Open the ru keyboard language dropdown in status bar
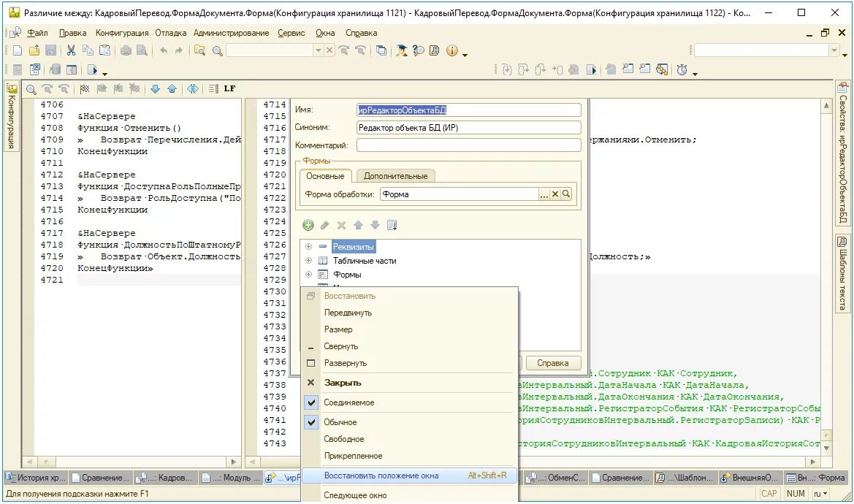The image size is (854, 504). pyautogui.click(x=821, y=494)
